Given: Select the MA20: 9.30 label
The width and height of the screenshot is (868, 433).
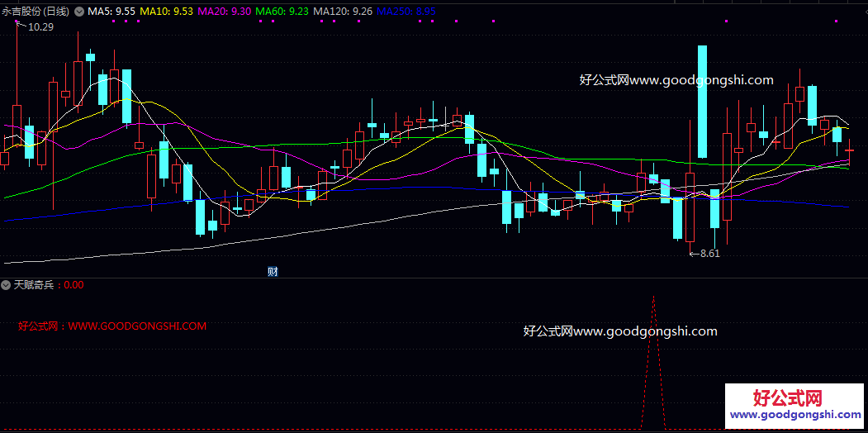Looking at the screenshot, I should click(225, 11).
